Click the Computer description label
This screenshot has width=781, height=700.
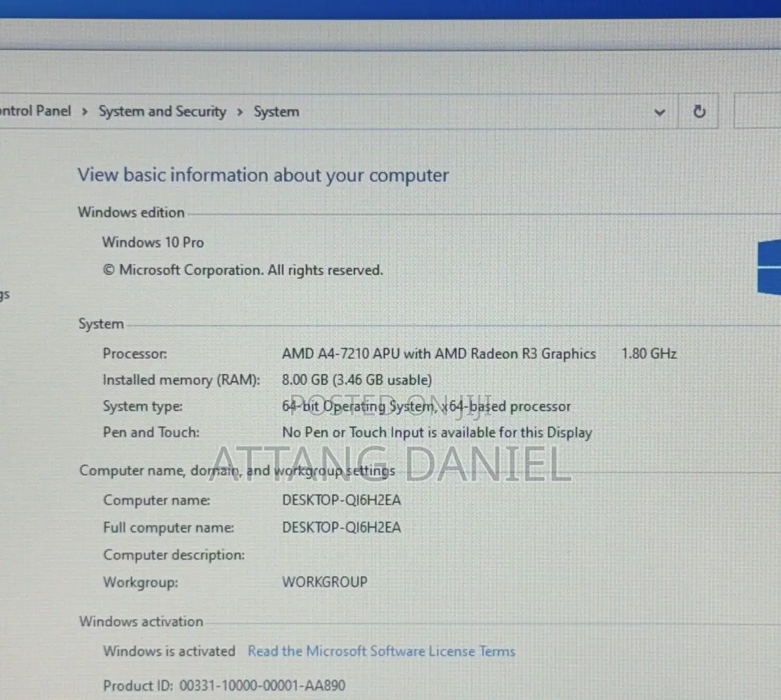[x=174, y=555]
